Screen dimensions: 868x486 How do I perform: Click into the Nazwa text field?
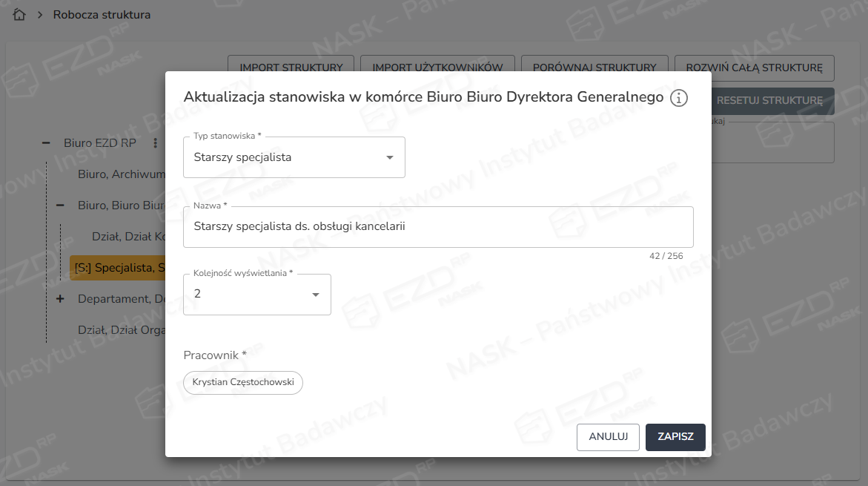click(x=437, y=227)
